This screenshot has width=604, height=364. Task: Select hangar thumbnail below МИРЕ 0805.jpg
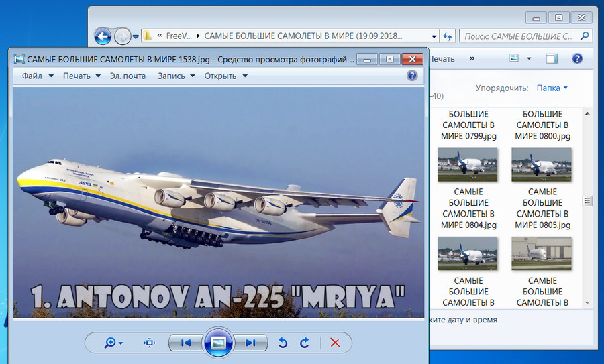pyautogui.click(x=542, y=253)
